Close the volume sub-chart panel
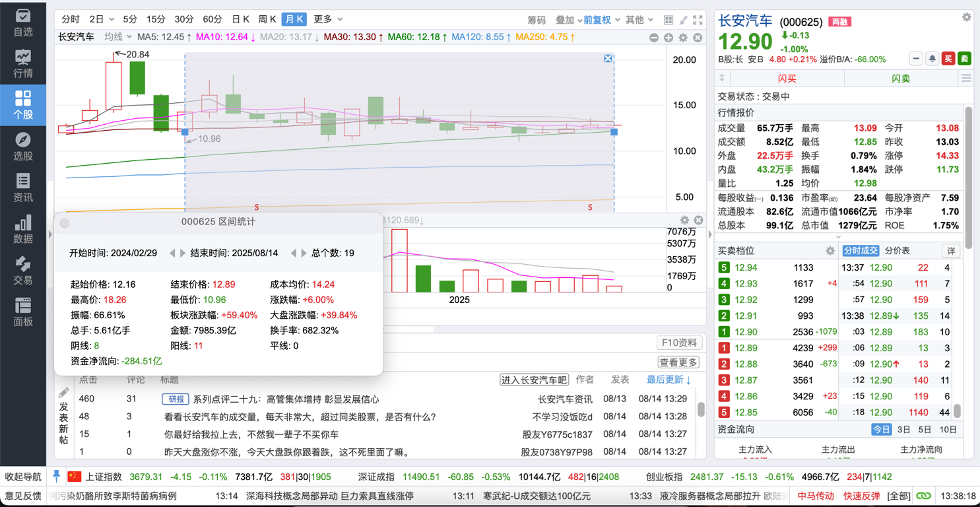980x507 pixels. (x=698, y=220)
